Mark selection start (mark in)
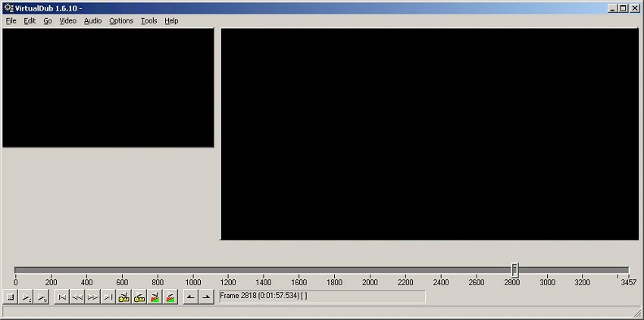This screenshot has width=644, height=320. tap(191, 297)
